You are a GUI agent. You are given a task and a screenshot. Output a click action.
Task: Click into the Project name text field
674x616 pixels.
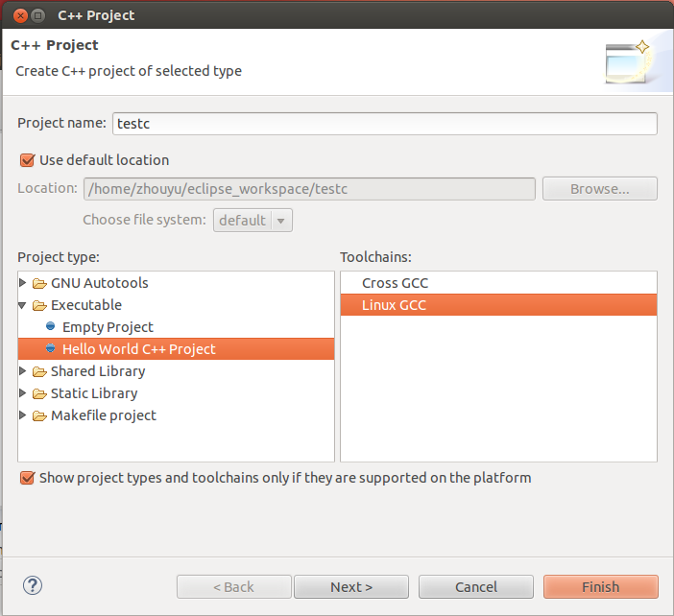(x=384, y=124)
